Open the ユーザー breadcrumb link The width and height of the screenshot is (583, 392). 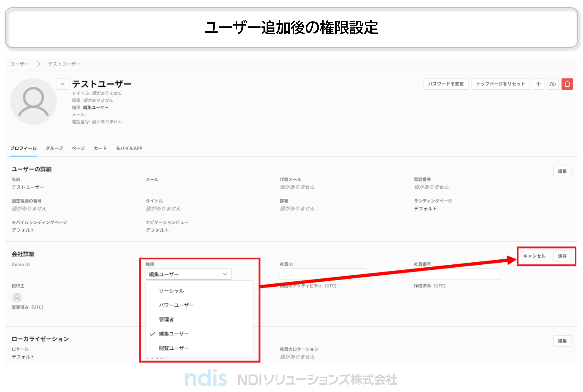pos(19,64)
